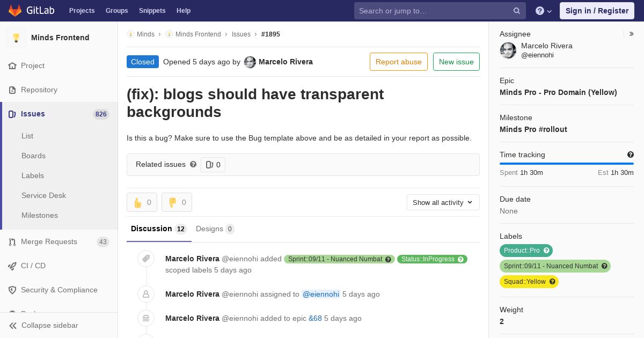
Task: Open the Groups menu
Action: pyautogui.click(x=117, y=11)
